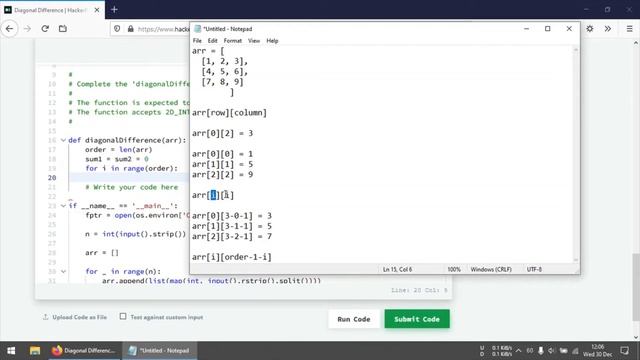Go back with the browser back arrow

click(x=9, y=29)
